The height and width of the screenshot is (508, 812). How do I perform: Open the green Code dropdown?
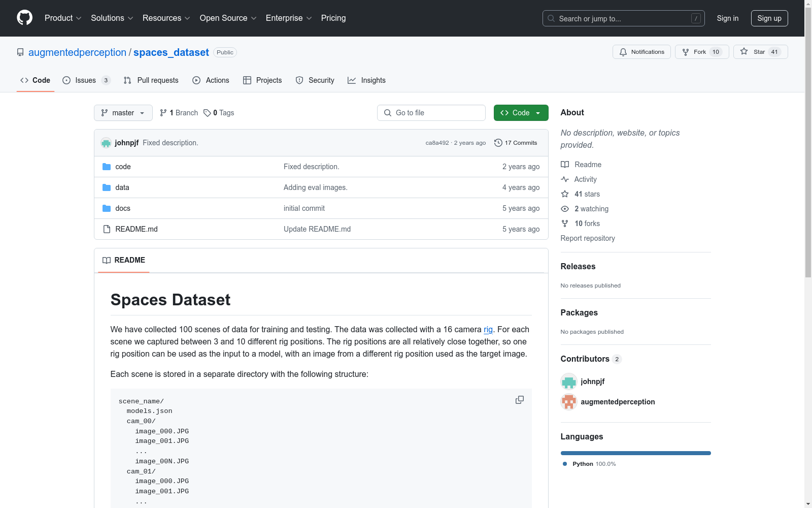521,113
